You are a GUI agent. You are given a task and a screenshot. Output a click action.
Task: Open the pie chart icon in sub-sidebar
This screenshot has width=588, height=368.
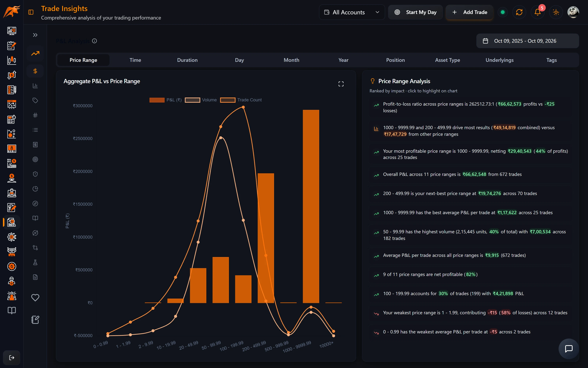(x=35, y=189)
